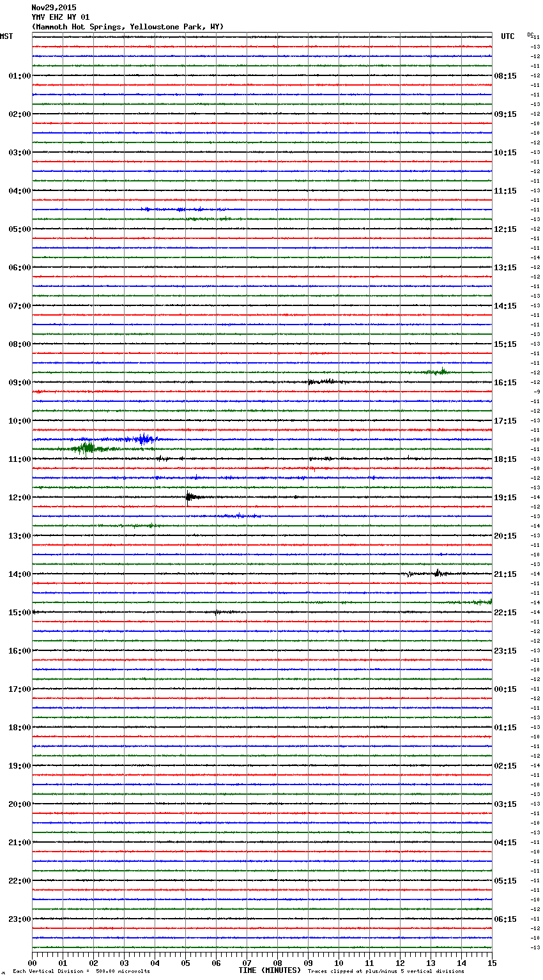Select the 23:00 MST time label
Screen dimensions: 543x980
(20, 919)
